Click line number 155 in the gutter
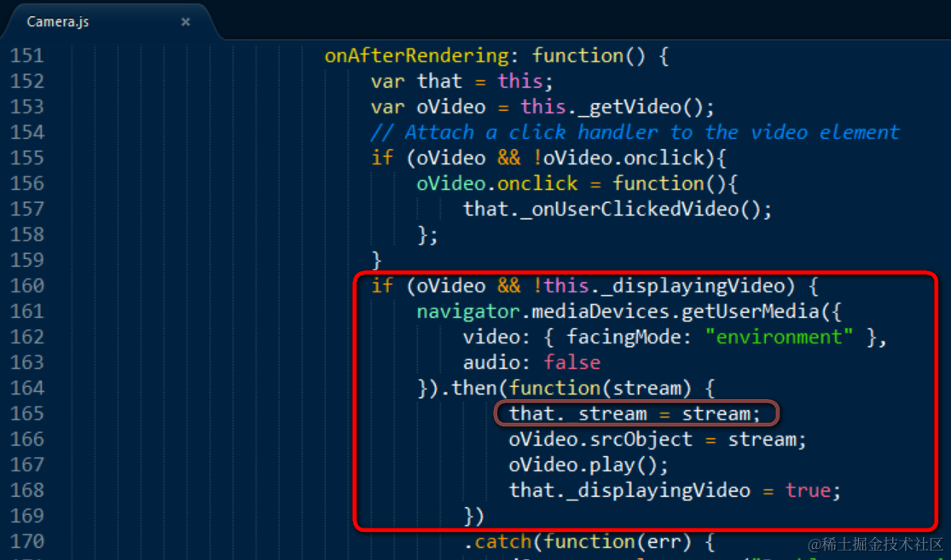Screen dimensions: 951x560 coord(27,158)
